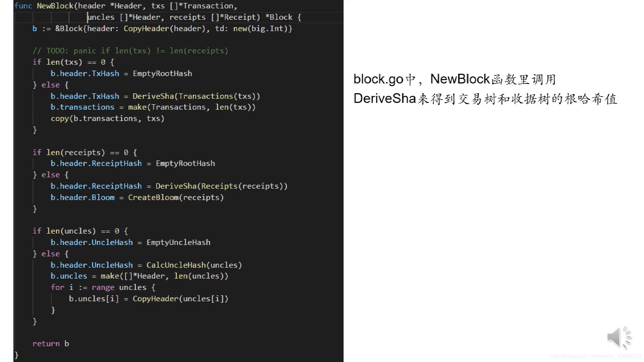The image size is (644, 362).
Task: Click EmptyUncleHash identifier
Action: pyautogui.click(x=178, y=242)
